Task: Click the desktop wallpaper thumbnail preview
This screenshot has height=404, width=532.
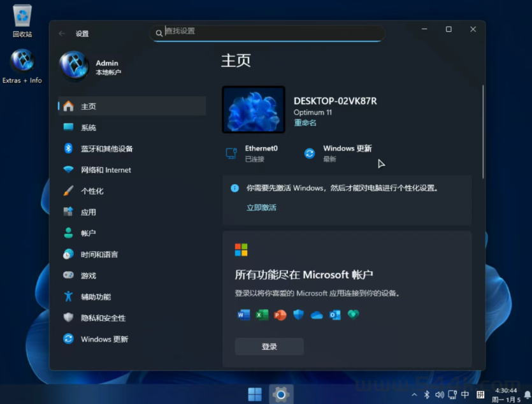Action: [x=254, y=110]
